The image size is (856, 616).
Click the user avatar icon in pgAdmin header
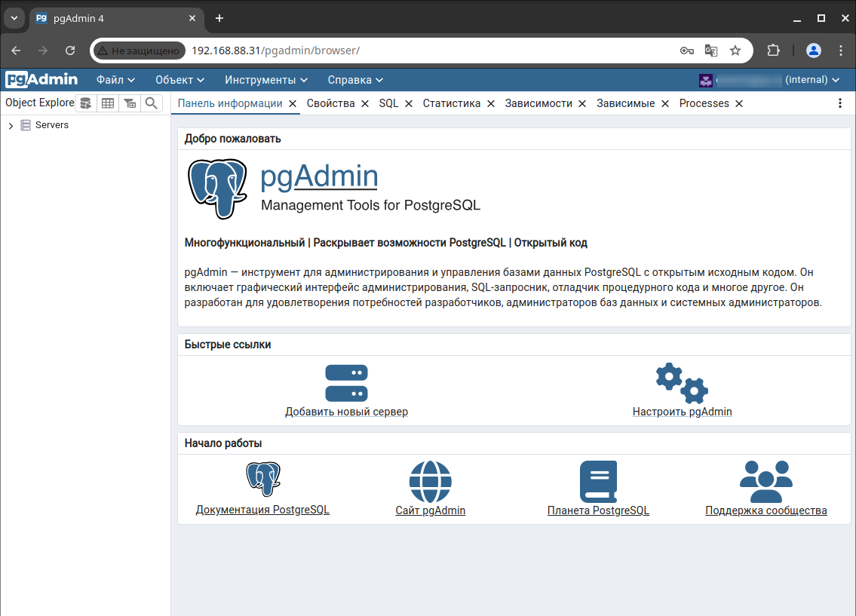pos(706,80)
